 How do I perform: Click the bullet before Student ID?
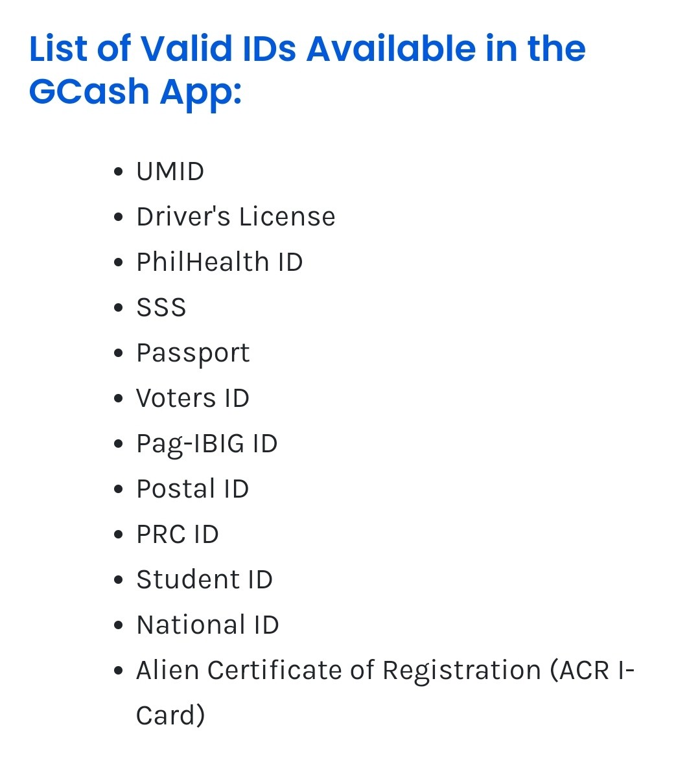pyautogui.click(x=118, y=579)
